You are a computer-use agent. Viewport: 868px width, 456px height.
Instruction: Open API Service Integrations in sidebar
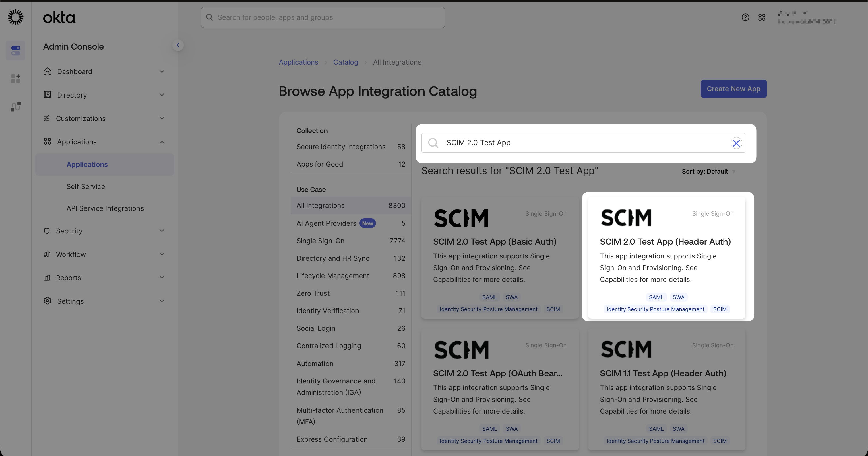click(x=105, y=208)
